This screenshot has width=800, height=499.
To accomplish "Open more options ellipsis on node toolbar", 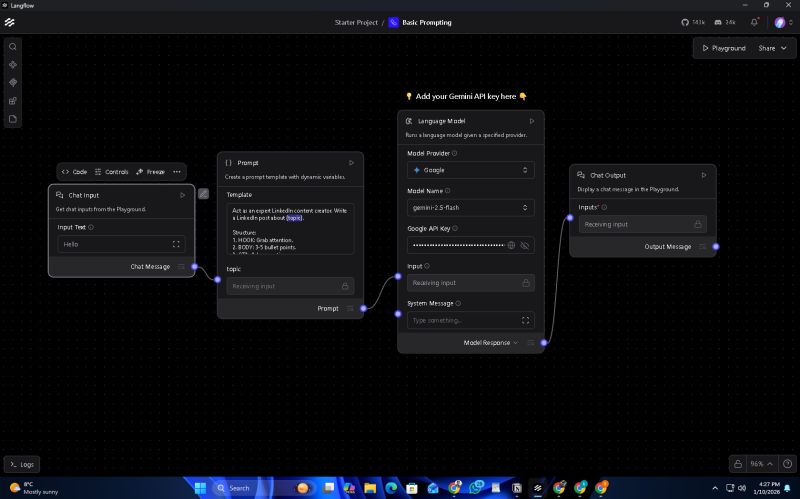I will click(x=177, y=172).
